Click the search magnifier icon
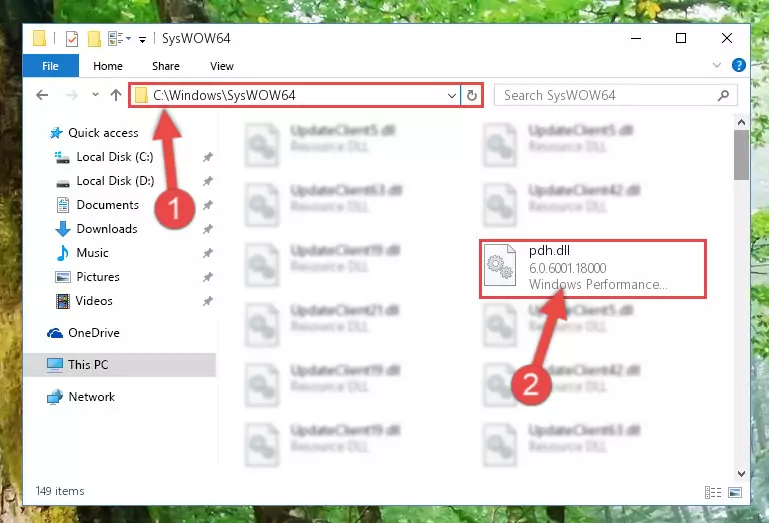 pyautogui.click(x=723, y=95)
